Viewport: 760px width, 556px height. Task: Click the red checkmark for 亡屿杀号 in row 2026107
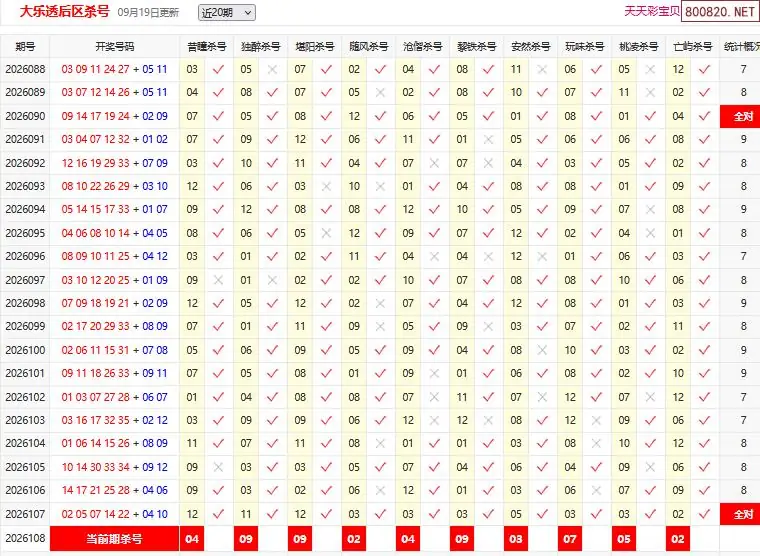[704, 514]
